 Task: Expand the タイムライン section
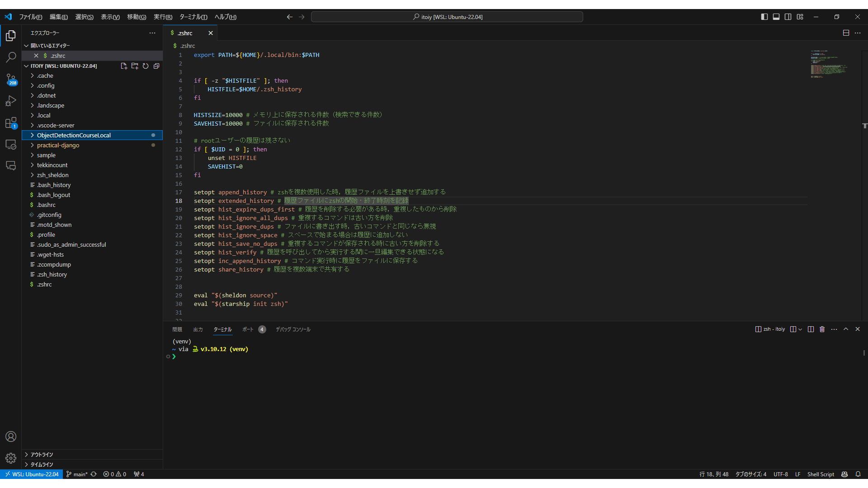pos(92,465)
